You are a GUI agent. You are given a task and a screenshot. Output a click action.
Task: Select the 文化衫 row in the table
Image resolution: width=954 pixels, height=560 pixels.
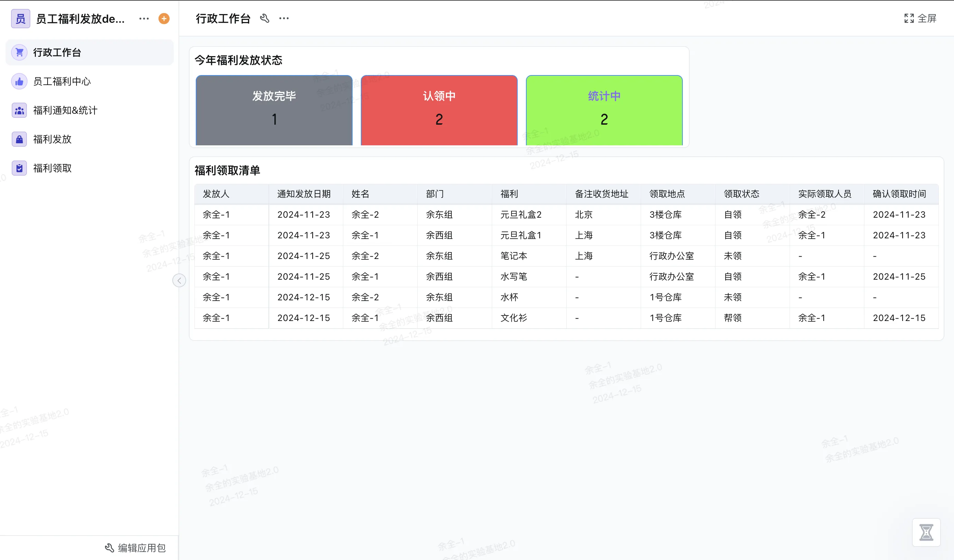(513, 318)
